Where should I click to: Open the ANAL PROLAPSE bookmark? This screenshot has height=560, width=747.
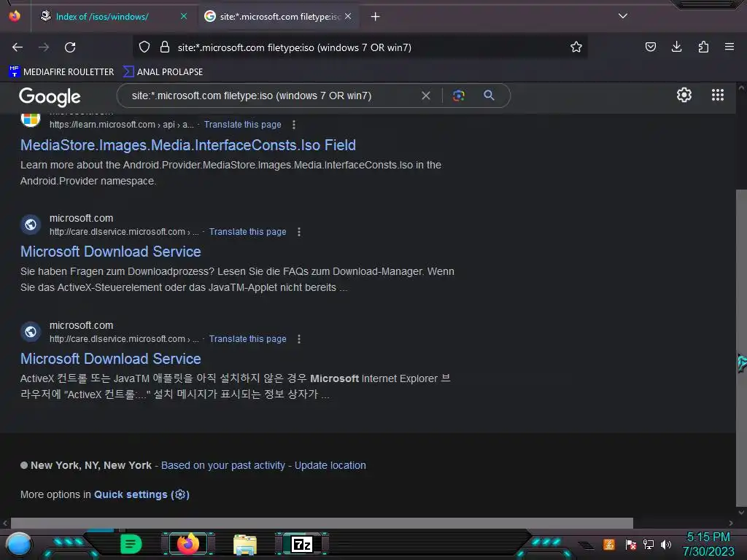163,72
